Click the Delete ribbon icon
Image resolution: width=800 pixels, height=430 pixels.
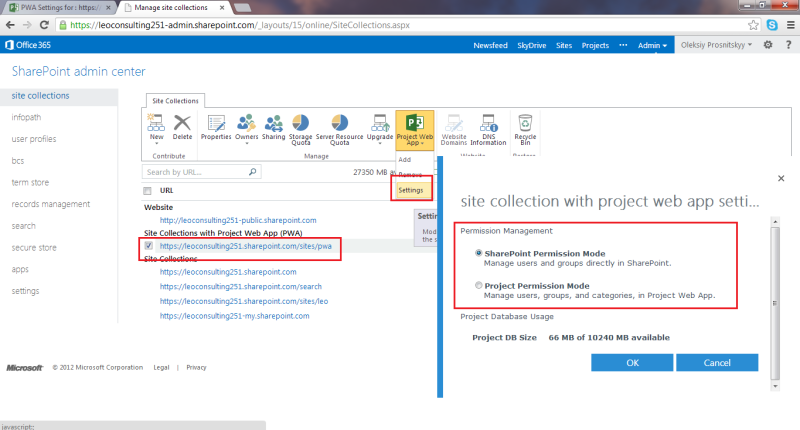pyautogui.click(x=182, y=123)
